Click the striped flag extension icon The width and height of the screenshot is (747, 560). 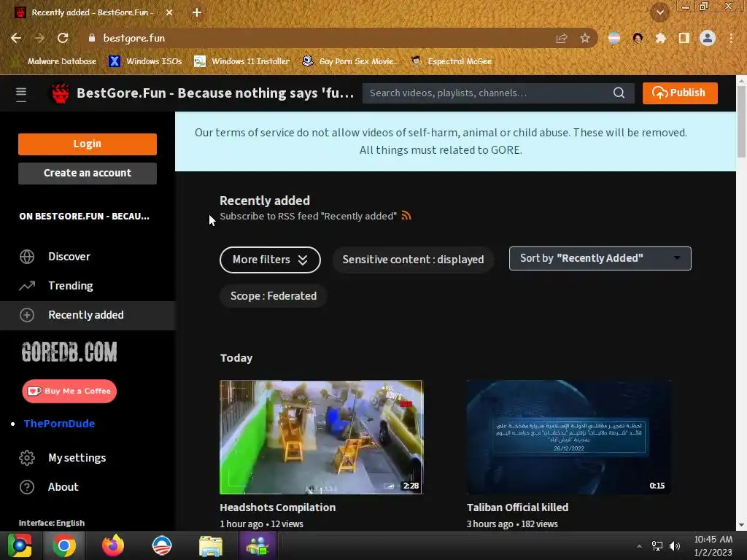(x=614, y=38)
